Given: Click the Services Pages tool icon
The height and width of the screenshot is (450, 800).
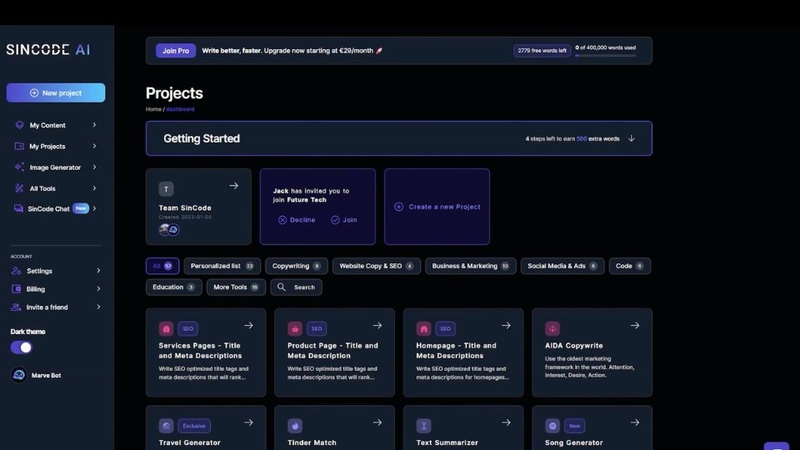Looking at the screenshot, I should point(166,329).
